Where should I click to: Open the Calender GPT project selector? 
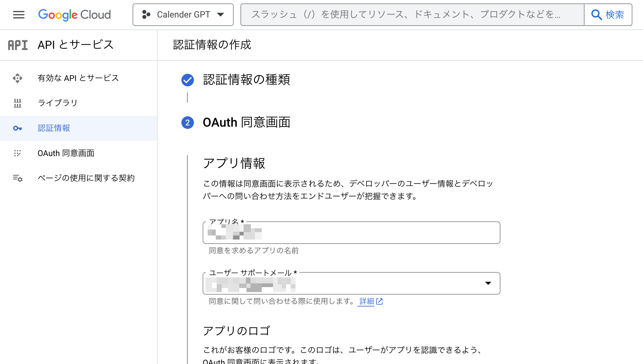(x=183, y=15)
